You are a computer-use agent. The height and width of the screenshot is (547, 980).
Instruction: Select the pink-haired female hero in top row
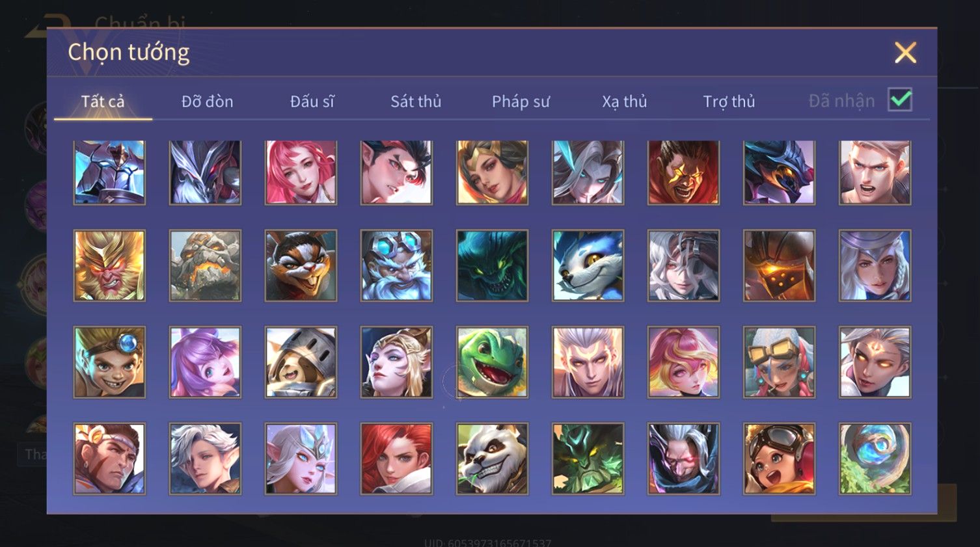click(x=301, y=172)
